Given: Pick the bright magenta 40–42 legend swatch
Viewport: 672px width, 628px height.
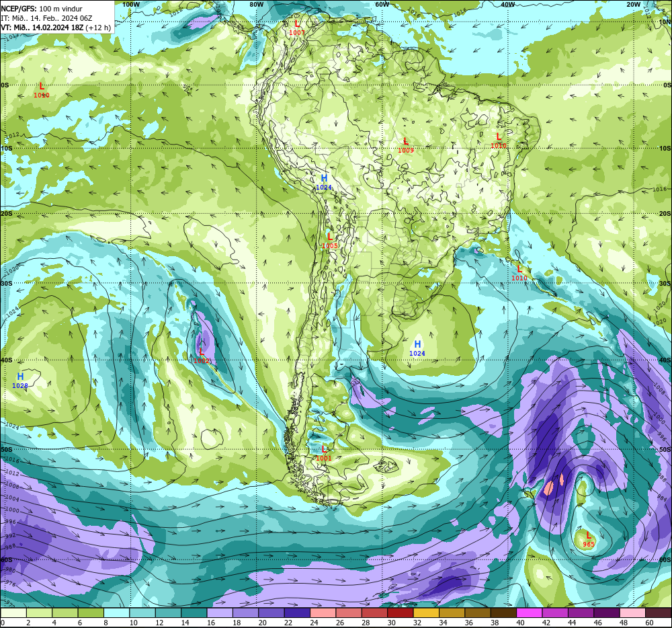Looking at the screenshot, I should pyautogui.click(x=530, y=613).
